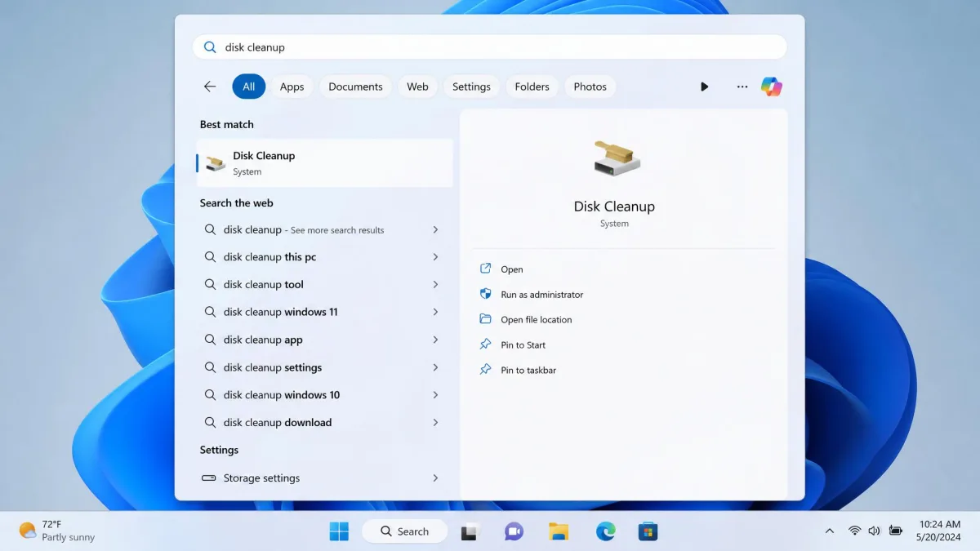The height and width of the screenshot is (551, 980).
Task: Switch to the Apps filter
Action: click(x=292, y=87)
